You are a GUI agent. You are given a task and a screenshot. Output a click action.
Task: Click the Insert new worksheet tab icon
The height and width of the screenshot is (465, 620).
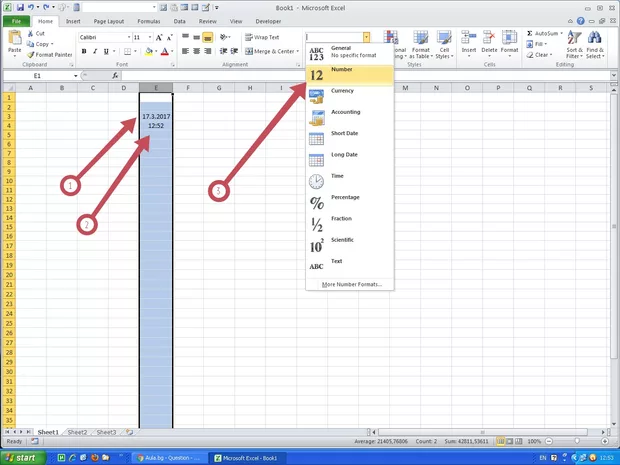point(129,432)
